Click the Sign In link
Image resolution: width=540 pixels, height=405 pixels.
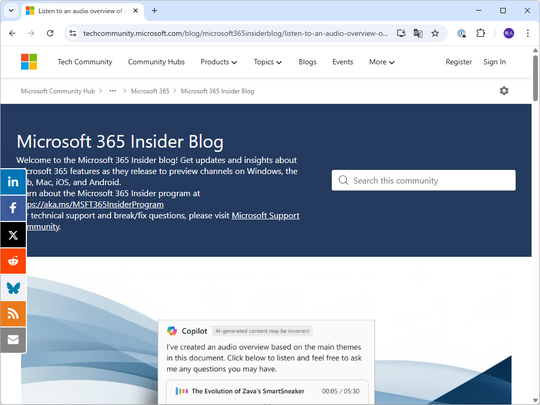[x=495, y=62]
